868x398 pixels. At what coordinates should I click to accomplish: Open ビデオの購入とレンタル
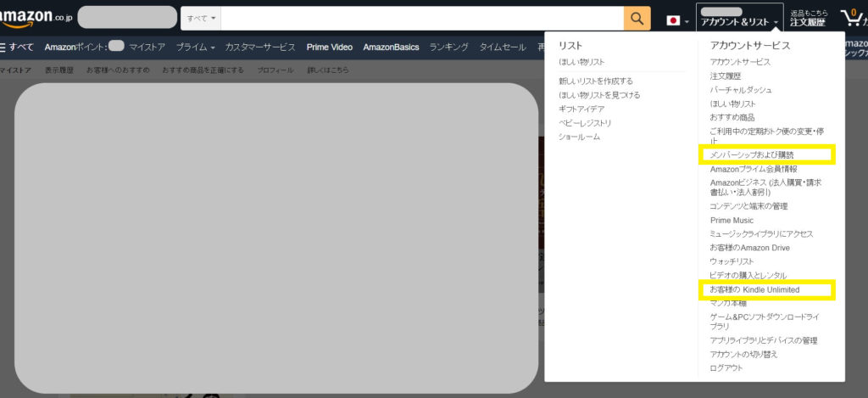748,276
